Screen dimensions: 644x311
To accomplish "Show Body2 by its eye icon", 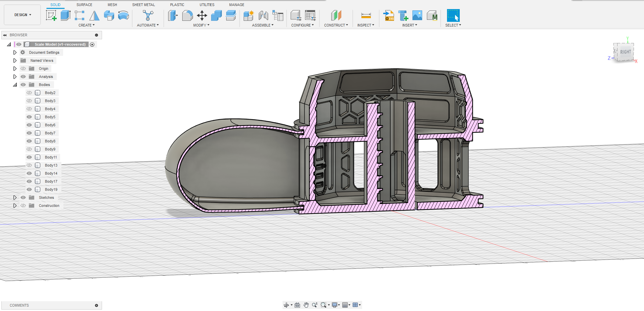I will (29, 93).
